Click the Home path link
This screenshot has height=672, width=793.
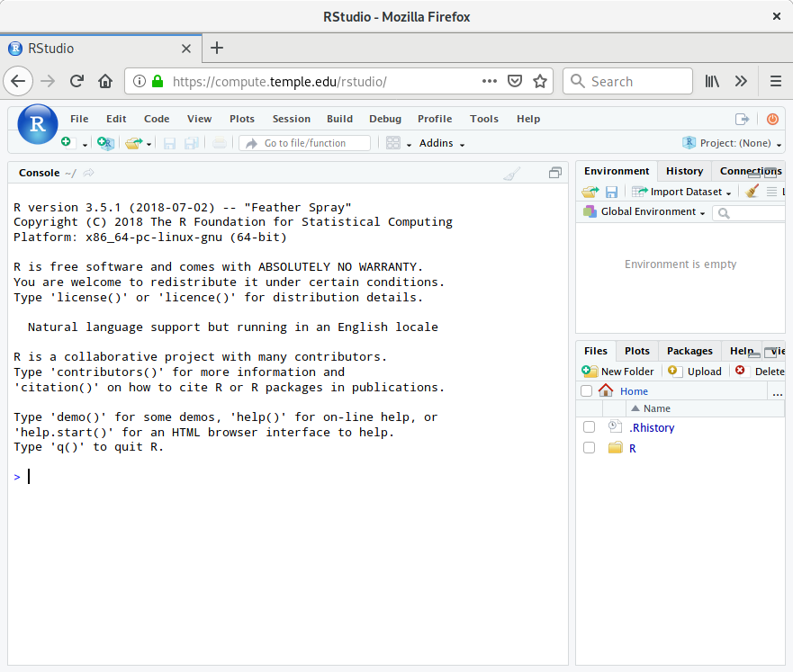click(x=634, y=391)
